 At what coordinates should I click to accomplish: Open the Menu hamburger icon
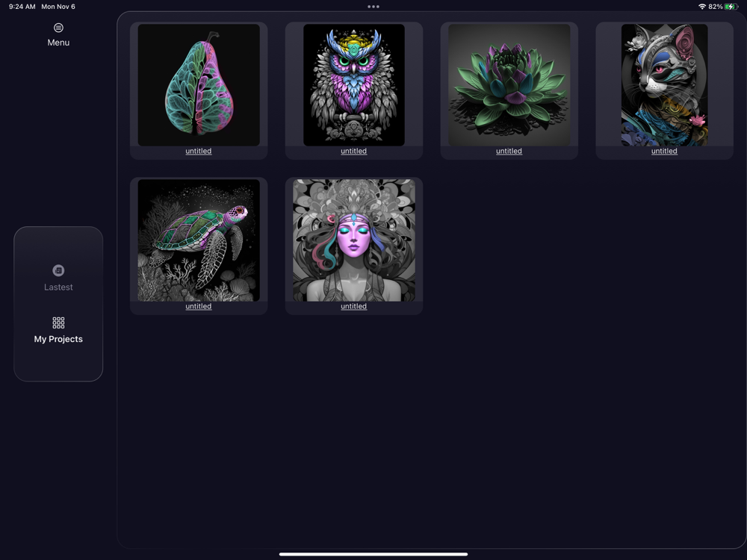[x=58, y=28]
